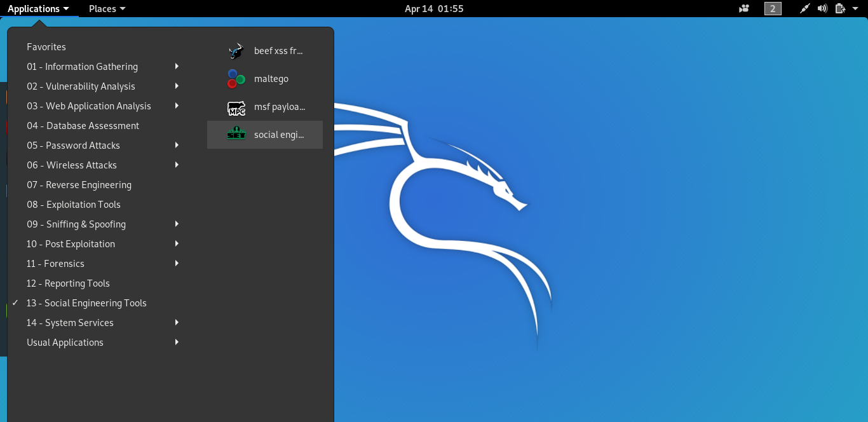Click the 'social engi...' label
The width and height of the screenshot is (868, 422).
click(x=279, y=135)
